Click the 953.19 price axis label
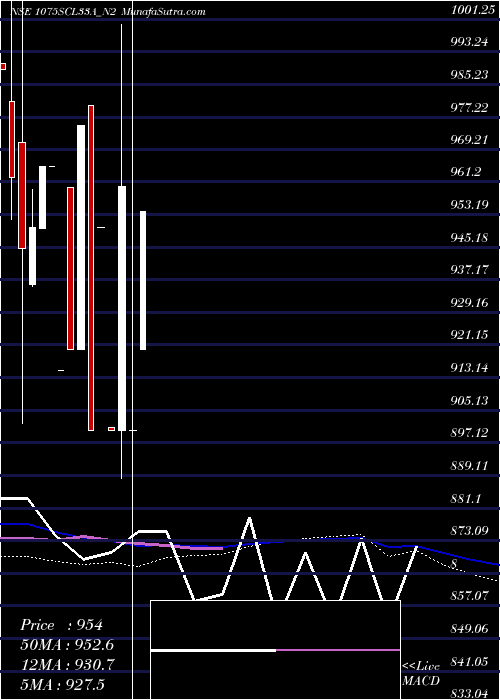500x700 pixels. tap(471, 205)
